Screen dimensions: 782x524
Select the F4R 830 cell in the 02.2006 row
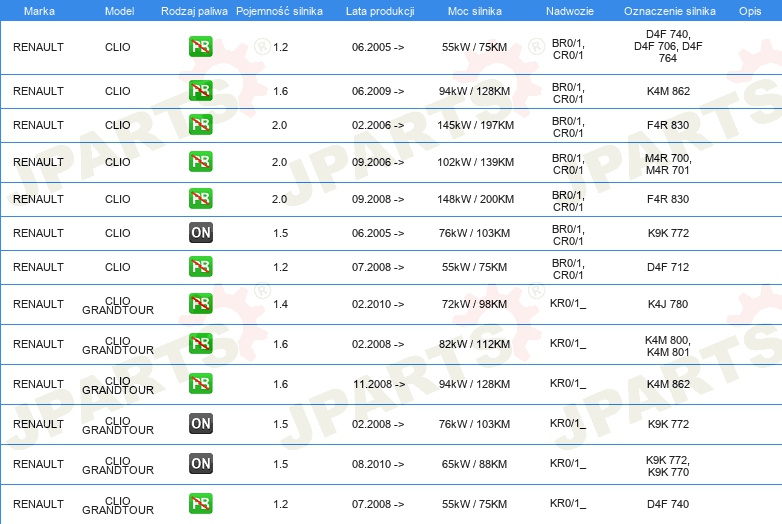point(668,125)
